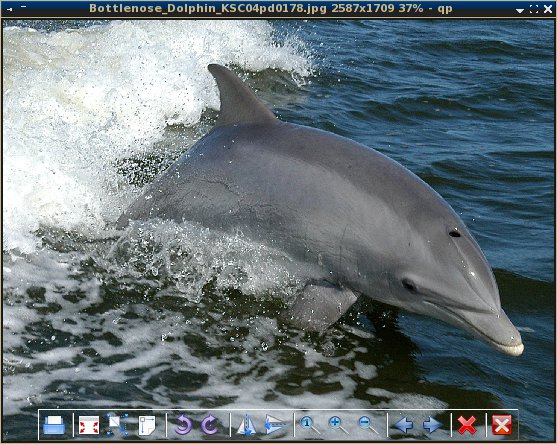Flip the image horizontally
Image resolution: width=557 pixels, height=444 pixels.
[246, 425]
